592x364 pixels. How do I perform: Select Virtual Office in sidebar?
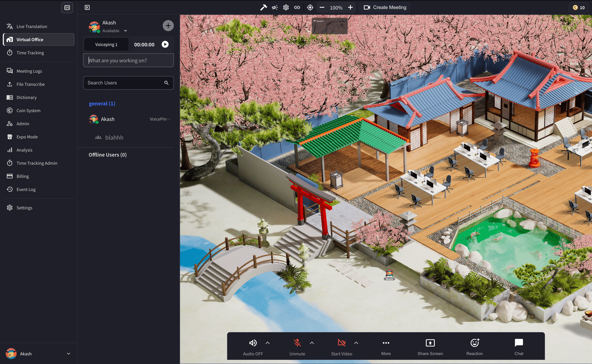38,40
